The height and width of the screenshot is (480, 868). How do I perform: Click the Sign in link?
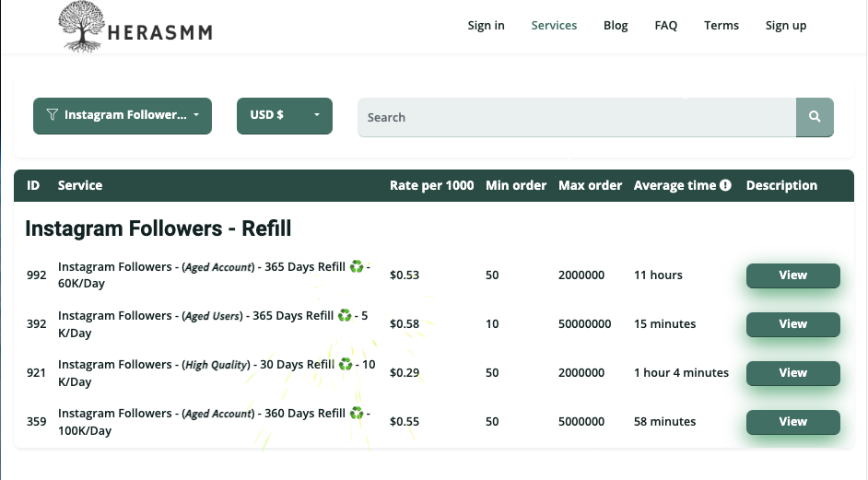tap(486, 26)
